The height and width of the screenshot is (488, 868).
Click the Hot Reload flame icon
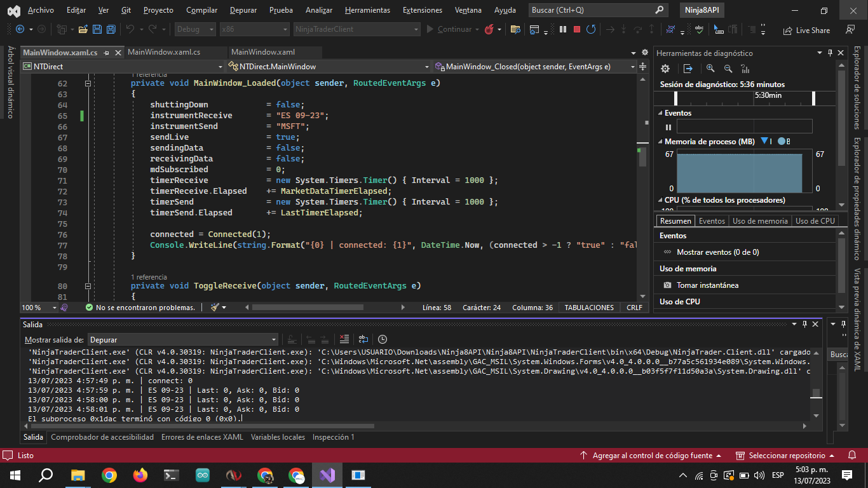tap(489, 29)
